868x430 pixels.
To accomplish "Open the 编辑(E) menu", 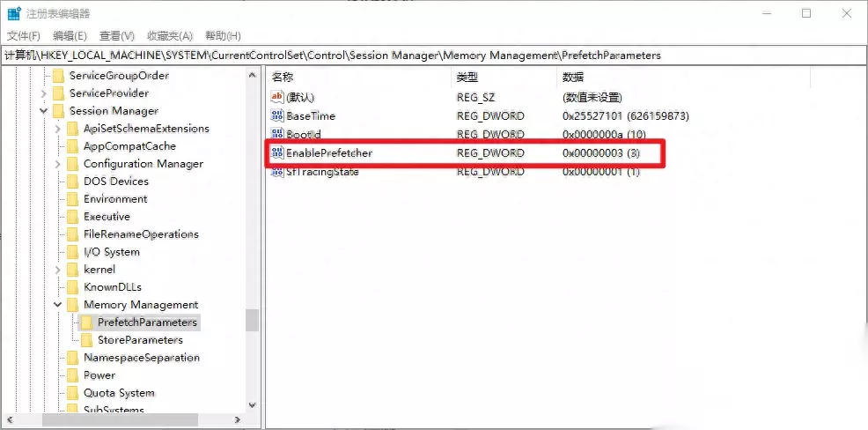I will (x=70, y=36).
